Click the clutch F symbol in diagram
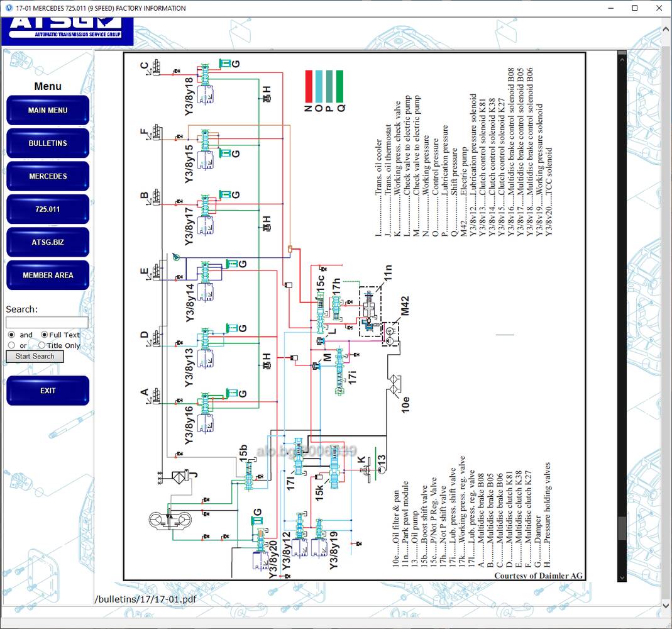 tap(157, 132)
